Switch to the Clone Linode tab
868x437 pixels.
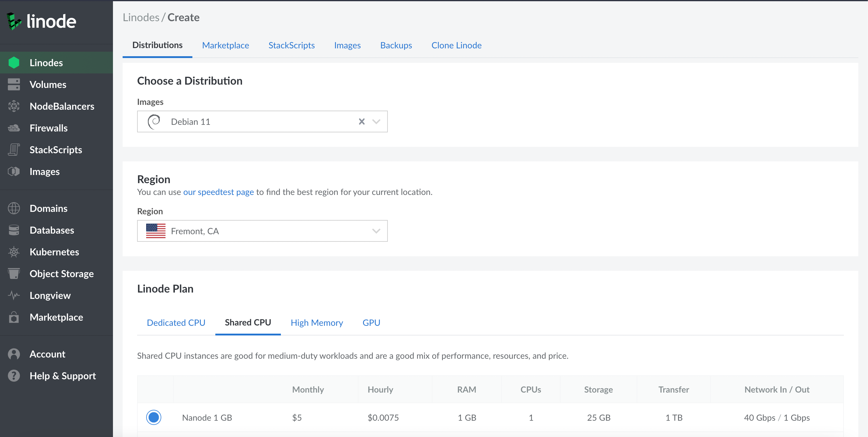[456, 45]
